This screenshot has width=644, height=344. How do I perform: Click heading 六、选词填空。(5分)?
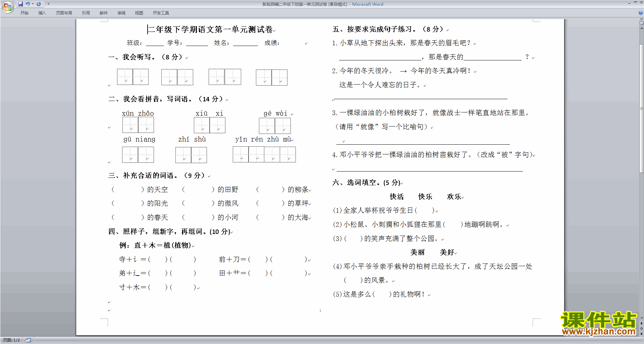point(367,183)
